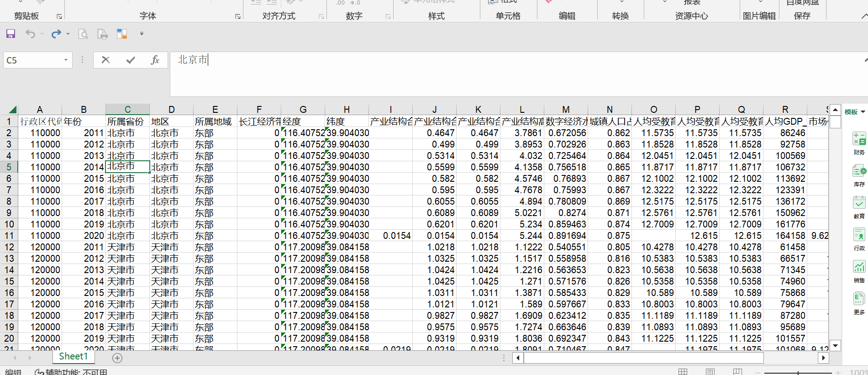This screenshot has height=375, width=868.
Task: Confirm the entry with the checkmark icon
Action: [x=131, y=60]
